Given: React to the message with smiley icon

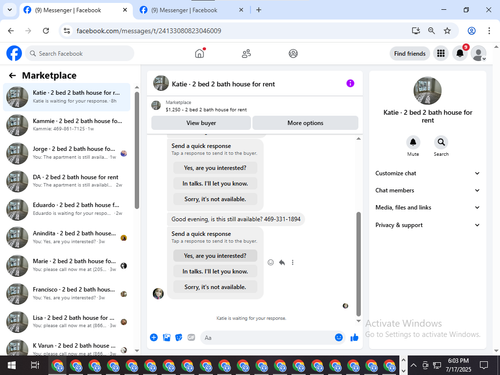Looking at the screenshot, I should pos(271,262).
